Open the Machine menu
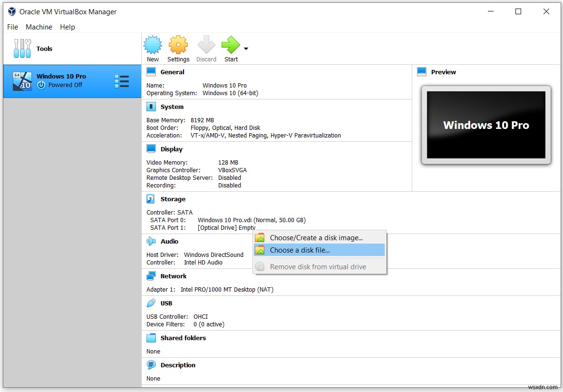The image size is (563, 392). click(39, 27)
